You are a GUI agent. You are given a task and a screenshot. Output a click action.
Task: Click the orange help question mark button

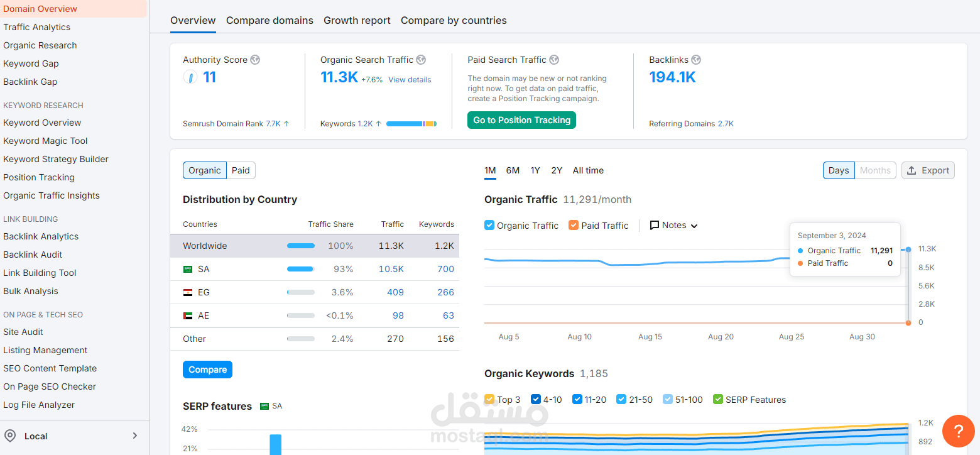[x=958, y=431]
